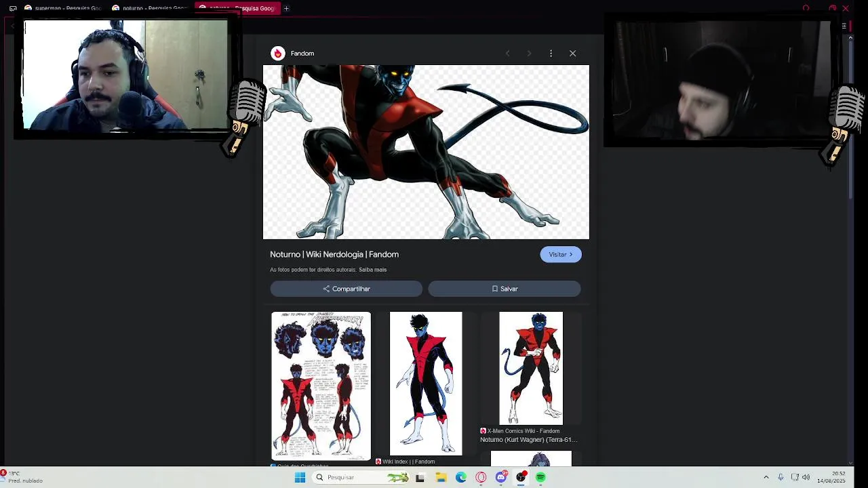868x488 pixels.
Task: Open the black terminal taskbar icon
Action: (420, 477)
